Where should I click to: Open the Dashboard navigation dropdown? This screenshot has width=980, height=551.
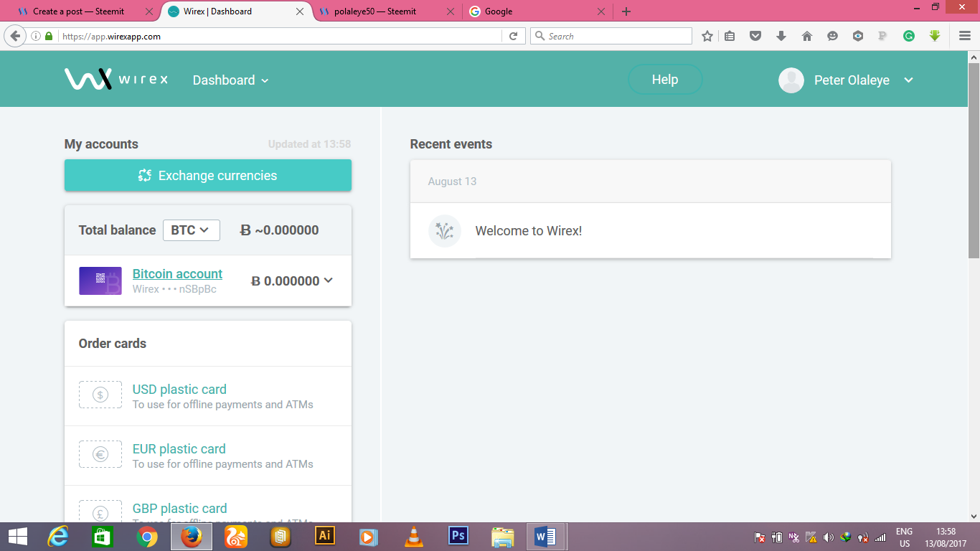tap(230, 80)
